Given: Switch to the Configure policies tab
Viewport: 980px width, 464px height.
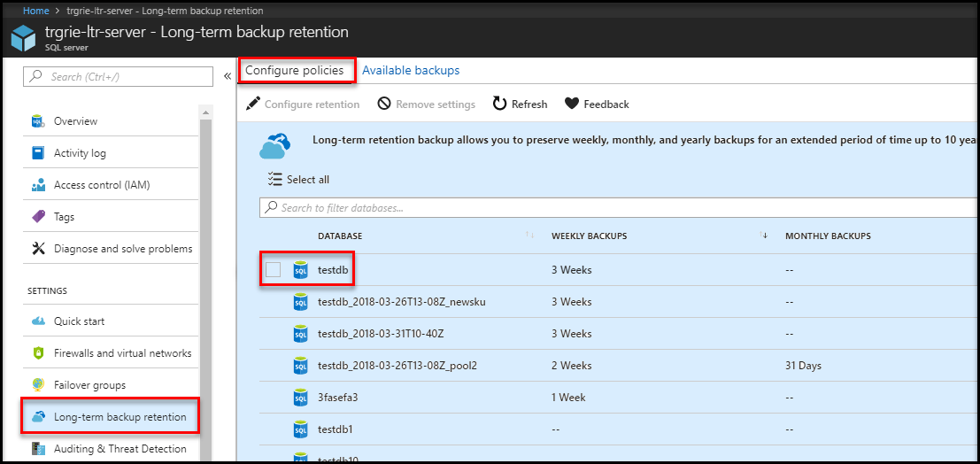Looking at the screenshot, I should point(297,71).
